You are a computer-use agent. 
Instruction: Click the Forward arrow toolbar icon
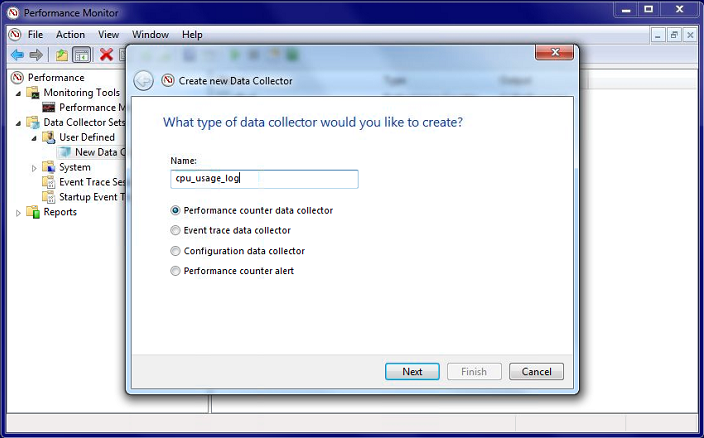pyautogui.click(x=36, y=55)
